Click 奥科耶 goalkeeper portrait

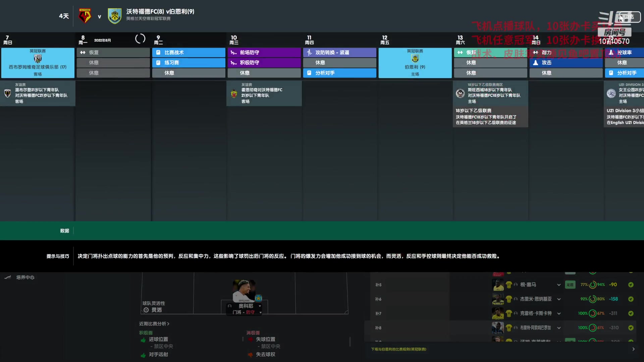pos(244,291)
